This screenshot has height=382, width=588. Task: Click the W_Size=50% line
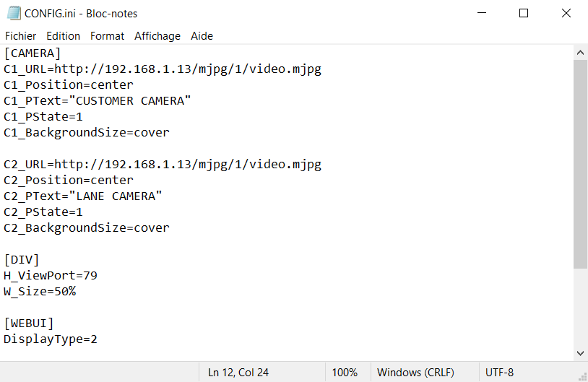tap(40, 291)
